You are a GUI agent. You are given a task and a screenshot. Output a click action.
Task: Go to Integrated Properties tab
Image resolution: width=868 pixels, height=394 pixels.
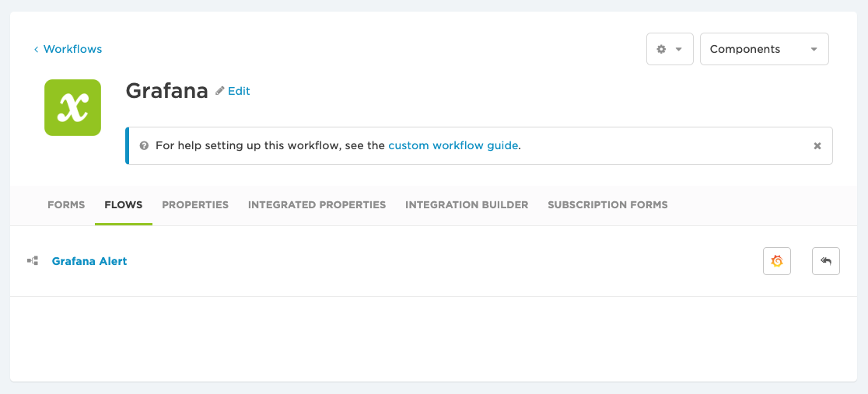click(x=317, y=204)
